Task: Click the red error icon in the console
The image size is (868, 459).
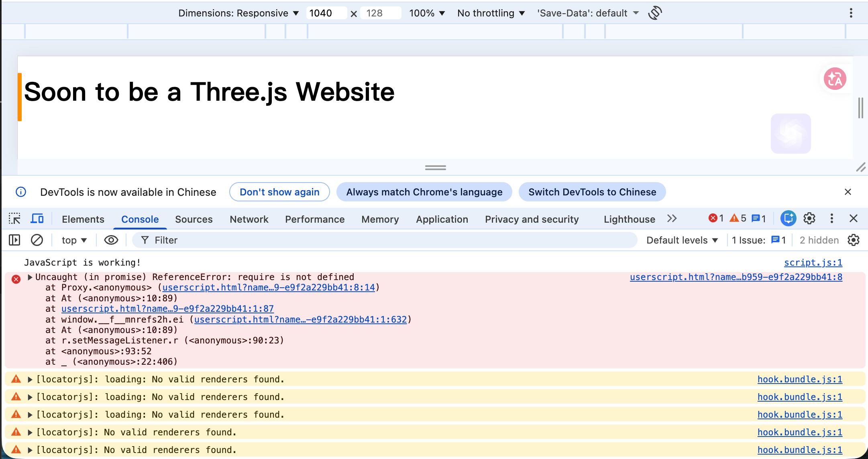Action: (x=16, y=279)
